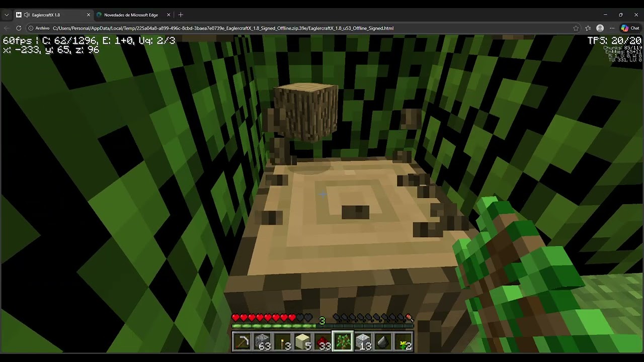Click the floating oak log block

click(x=306, y=112)
